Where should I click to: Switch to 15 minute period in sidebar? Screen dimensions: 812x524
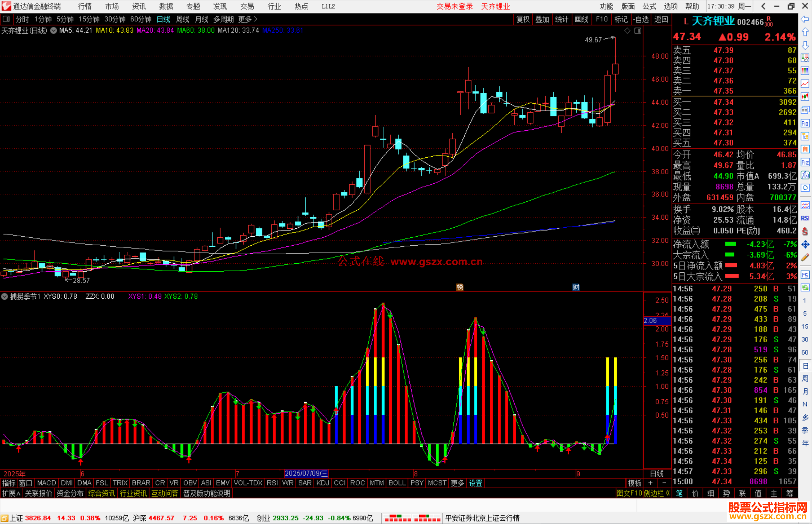coord(805,326)
